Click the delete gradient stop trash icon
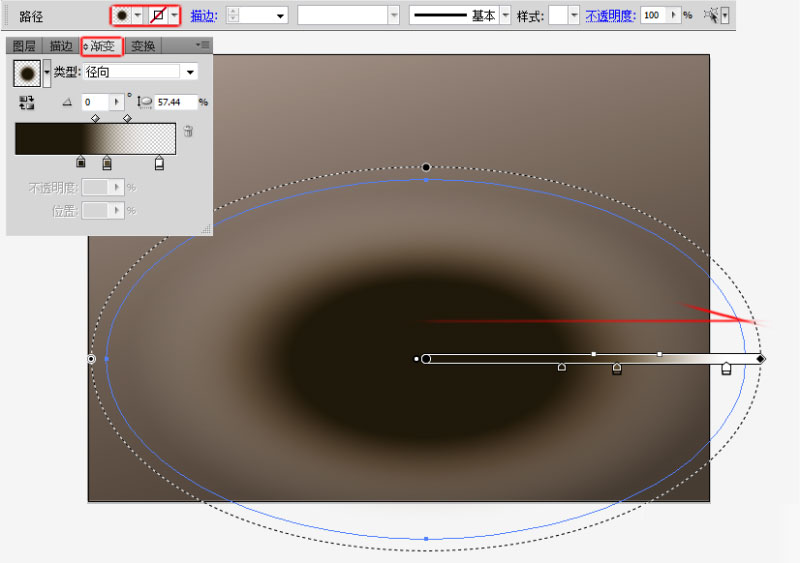 (x=188, y=131)
